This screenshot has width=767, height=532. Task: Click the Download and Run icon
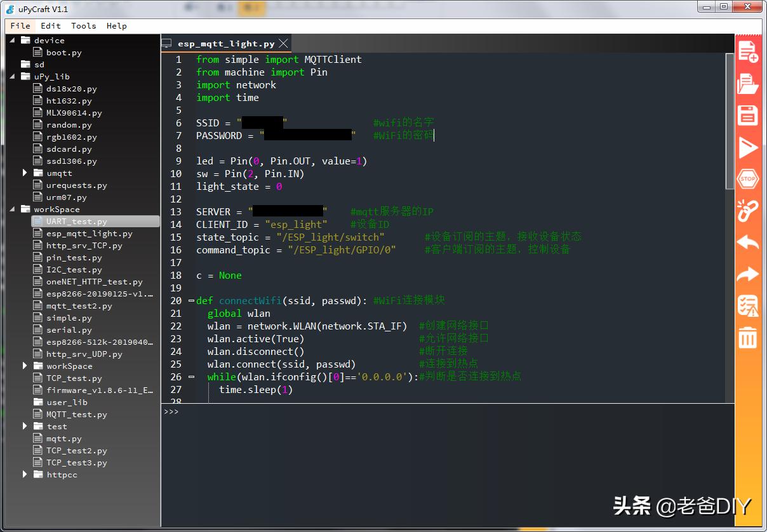click(748, 147)
